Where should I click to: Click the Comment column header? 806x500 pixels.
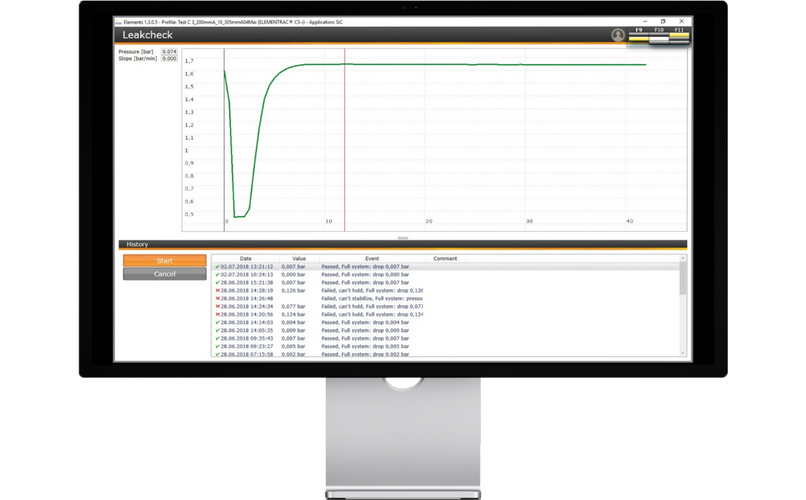pyautogui.click(x=445, y=258)
